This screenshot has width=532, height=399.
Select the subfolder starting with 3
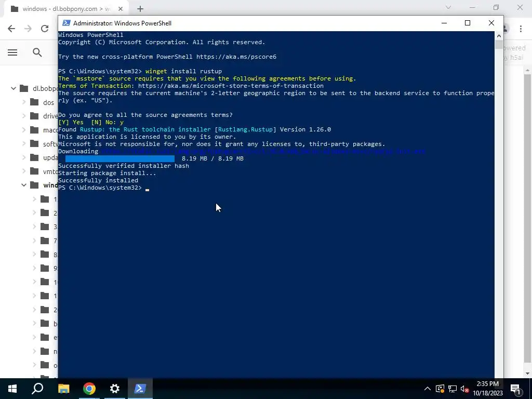[x=48, y=227]
